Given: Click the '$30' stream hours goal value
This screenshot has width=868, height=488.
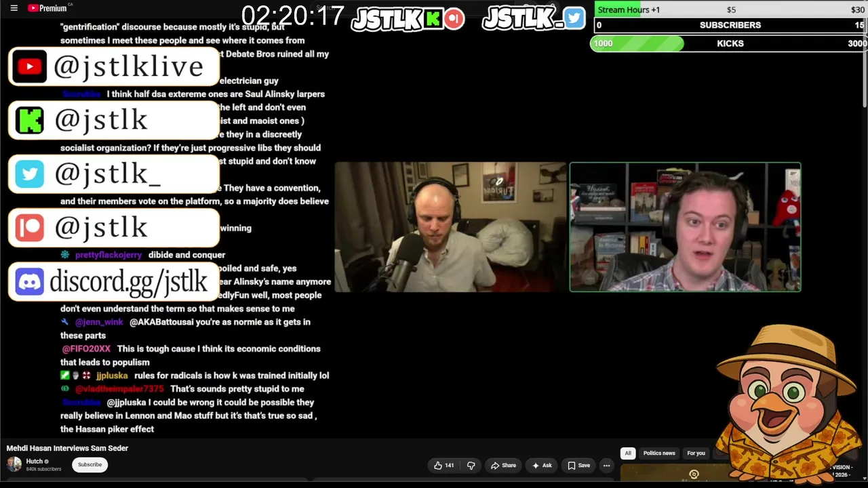Looking at the screenshot, I should pos(858,9).
